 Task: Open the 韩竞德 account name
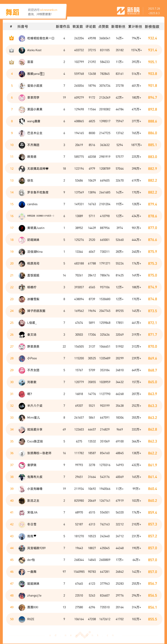pyautogui.click(x=32, y=157)
